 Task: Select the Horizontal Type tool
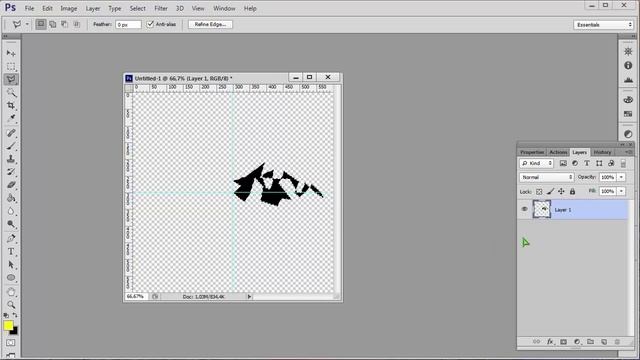(11, 251)
